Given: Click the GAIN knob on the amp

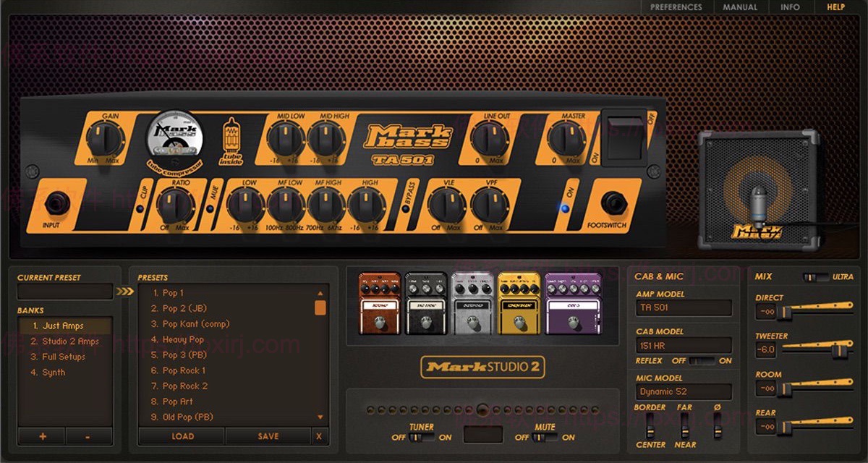Looking at the screenshot, I should pos(106,137).
